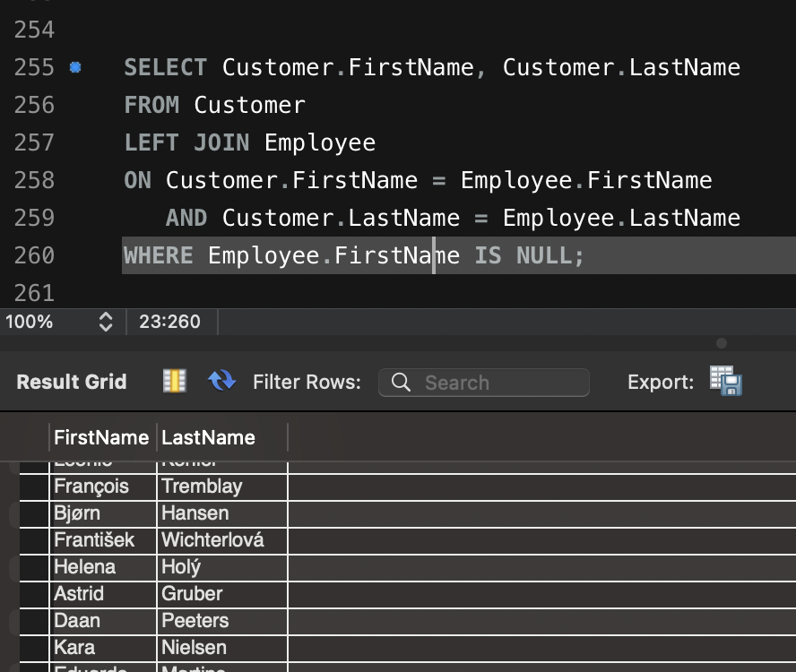
Task: Select the Kara cell
Action: click(103, 648)
